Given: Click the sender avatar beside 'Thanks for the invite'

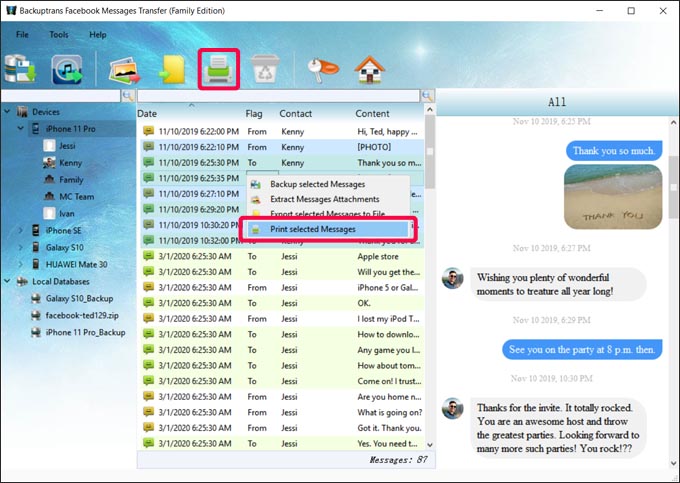Looking at the screenshot, I should click(452, 408).
